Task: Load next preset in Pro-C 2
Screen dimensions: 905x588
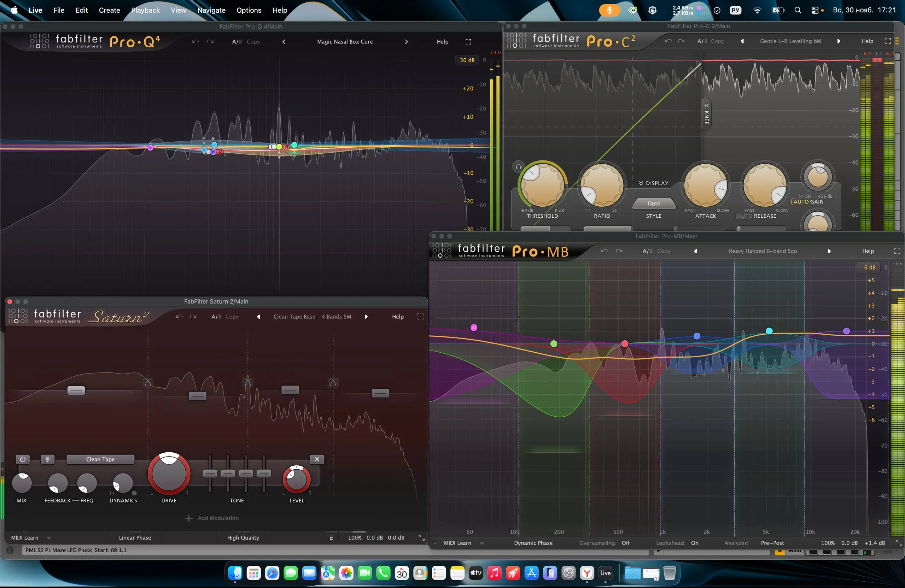Action: point(839,41)
